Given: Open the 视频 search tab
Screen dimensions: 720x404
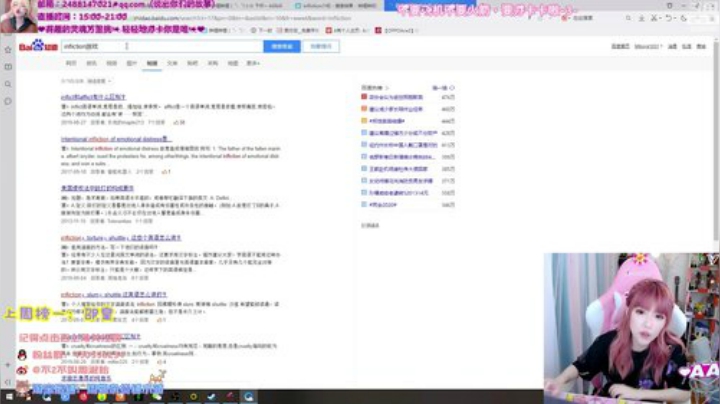Looking at the screenshot, I should (112, 63).
